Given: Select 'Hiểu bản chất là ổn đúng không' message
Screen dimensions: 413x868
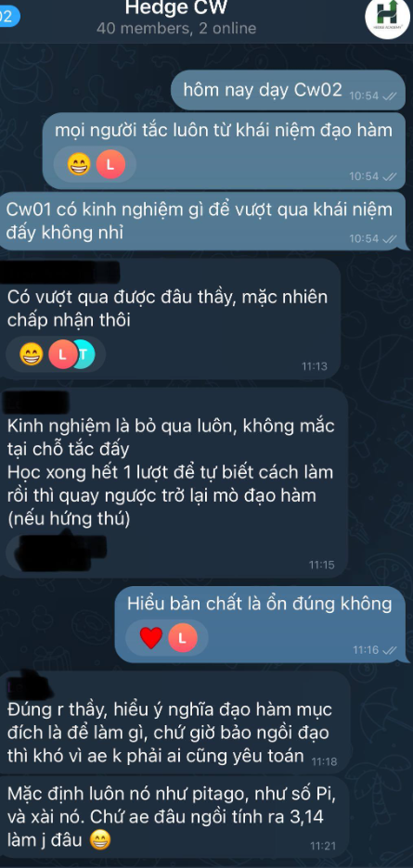Looking at the screenshot, I should pyautogui.click(x=261, y=624).
